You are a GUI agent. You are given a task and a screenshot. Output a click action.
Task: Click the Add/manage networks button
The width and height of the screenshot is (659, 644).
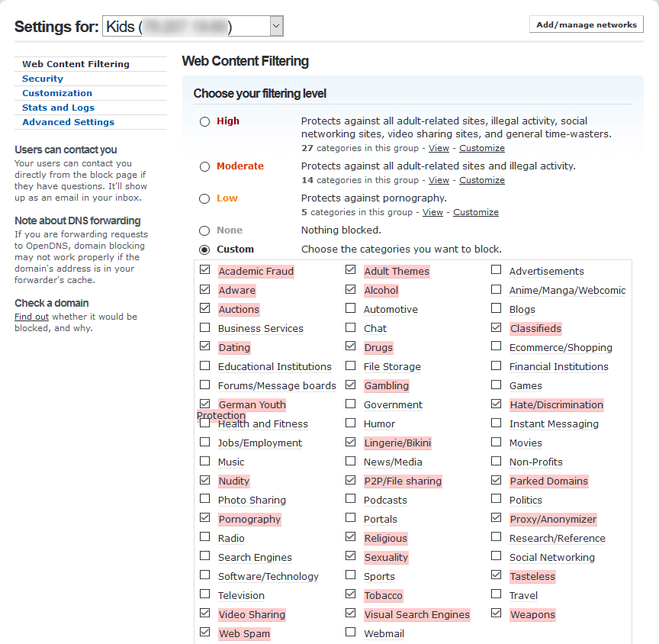coord(586,24)
